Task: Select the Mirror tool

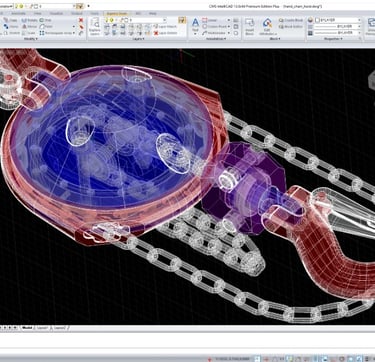Action: click(x=30, y=27)
